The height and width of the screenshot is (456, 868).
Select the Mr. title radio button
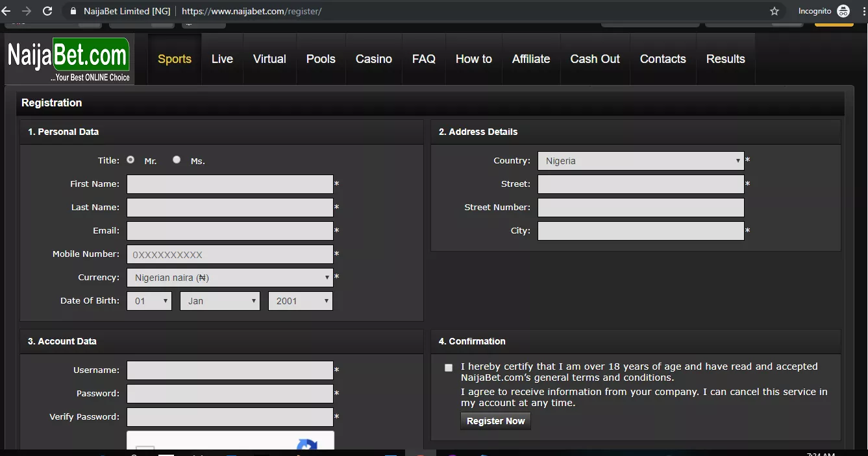[x=130, y=160]
